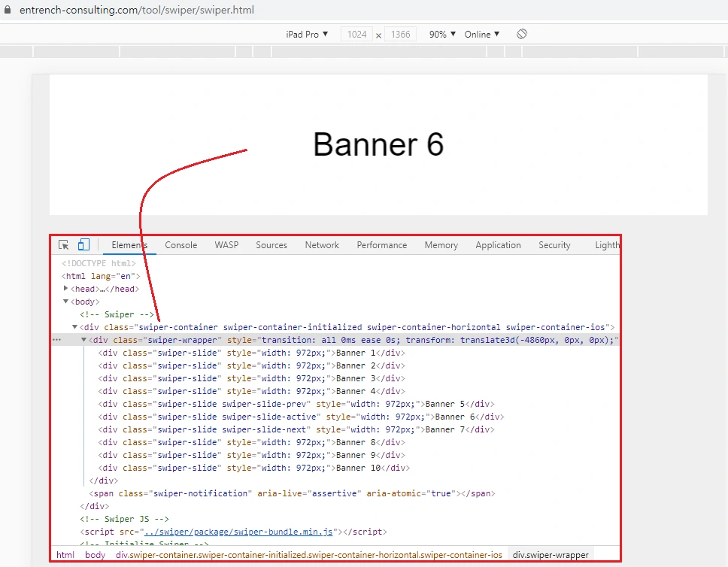Open the Memory tab

click(441, 245)
